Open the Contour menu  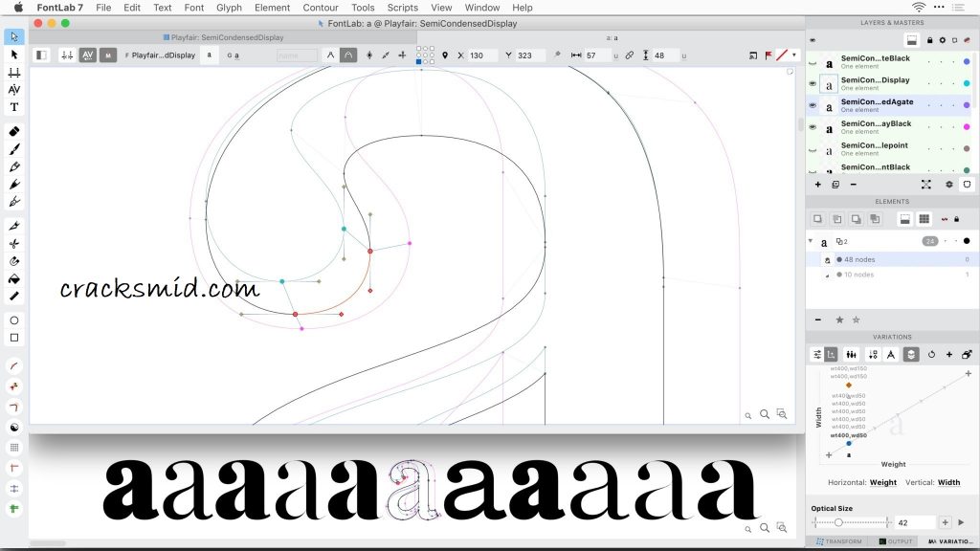tap(321, 8)
